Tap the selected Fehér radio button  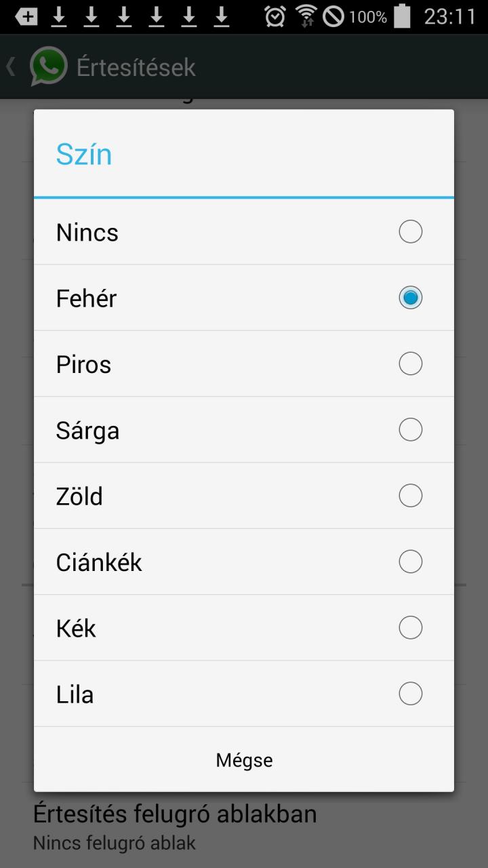(411, 298)
